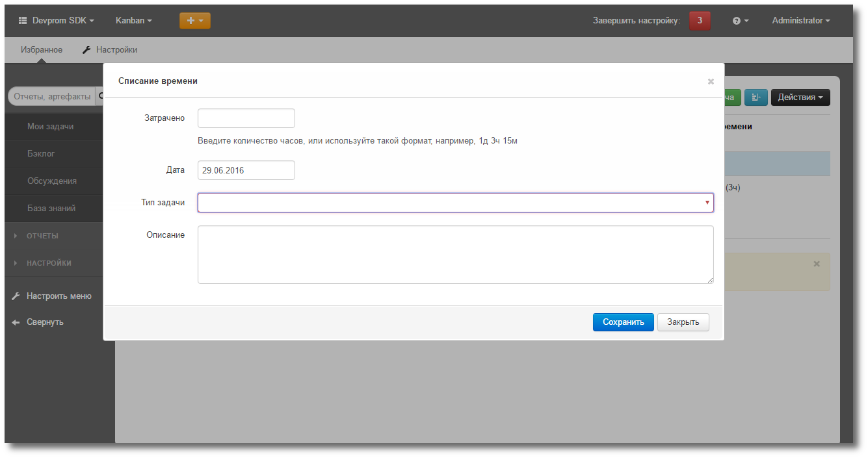Click the Затрачено input field
The height and width of the screenshot is (458, 868).
coord(246,118)
